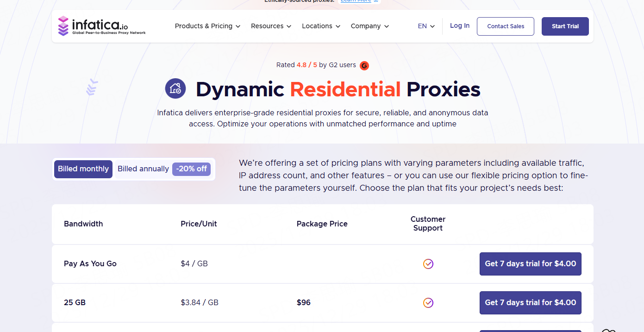Click the Log In link
644x332 pixels.
point(460,26)
